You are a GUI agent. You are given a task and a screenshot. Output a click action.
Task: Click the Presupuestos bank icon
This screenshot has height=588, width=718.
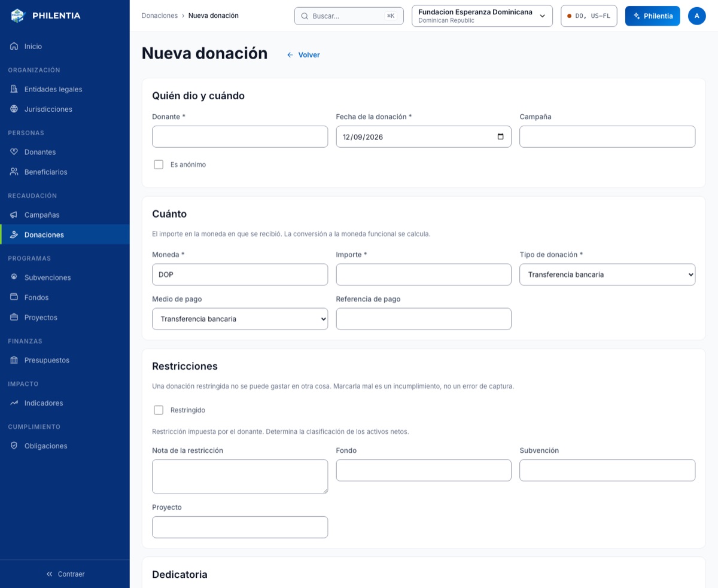14,360
